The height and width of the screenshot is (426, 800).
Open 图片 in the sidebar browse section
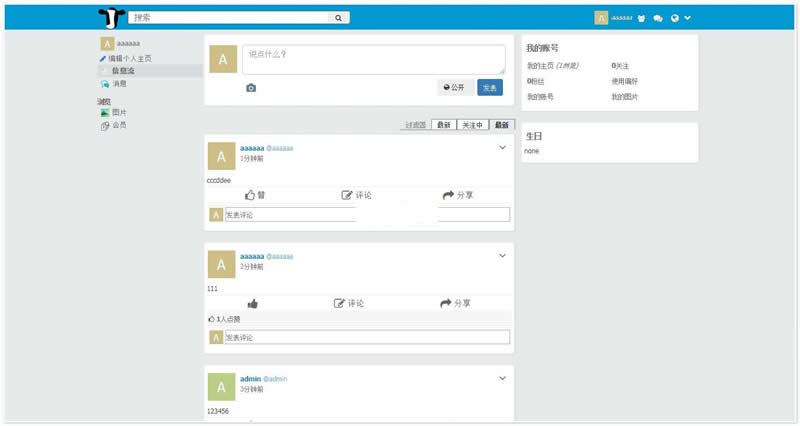tap(118, 113)
